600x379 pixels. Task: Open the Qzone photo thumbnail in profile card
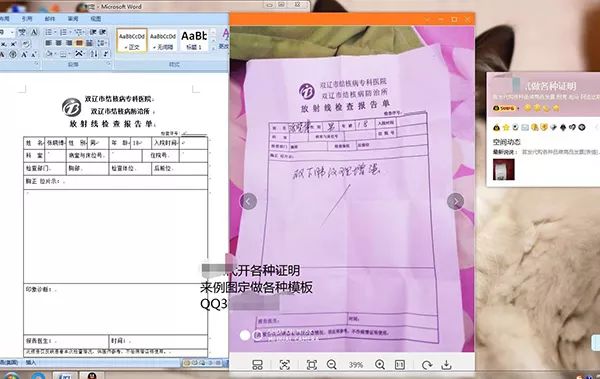pyautogui.click(x=504, y=169)
